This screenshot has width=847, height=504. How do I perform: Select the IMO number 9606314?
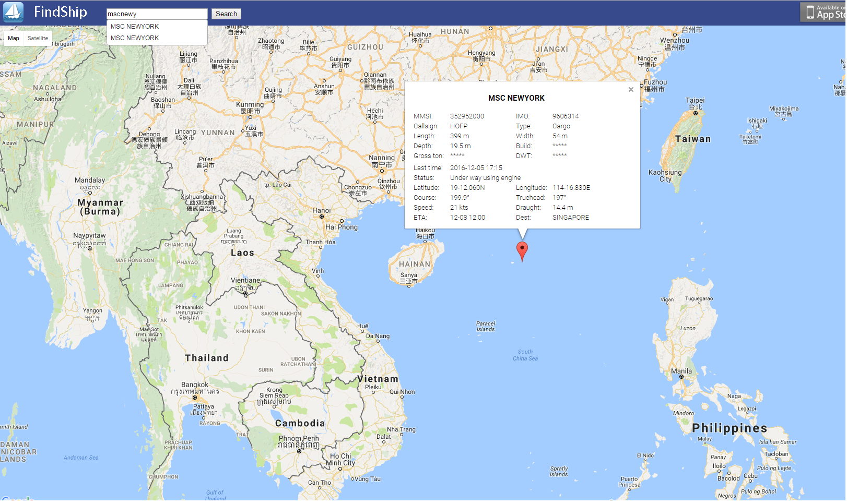(x=566, y=116)
